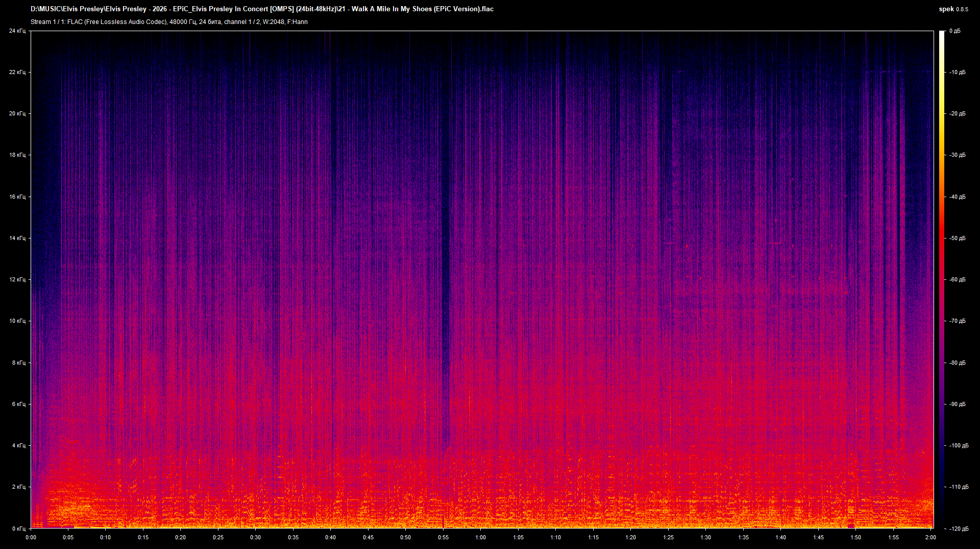Click the 1:10 time axis label
This screenshot has height=549, width=980.
point(556,537)
